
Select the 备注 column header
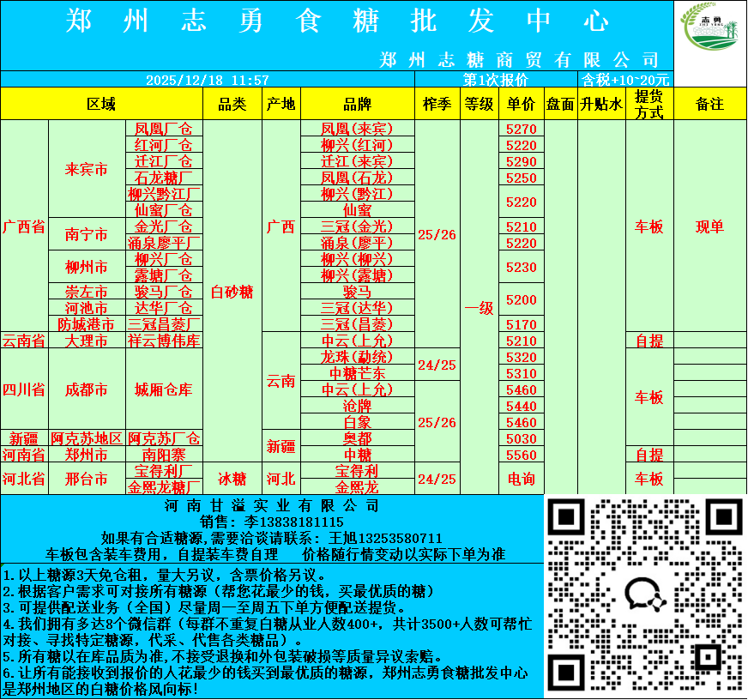(x=709, y=104)
